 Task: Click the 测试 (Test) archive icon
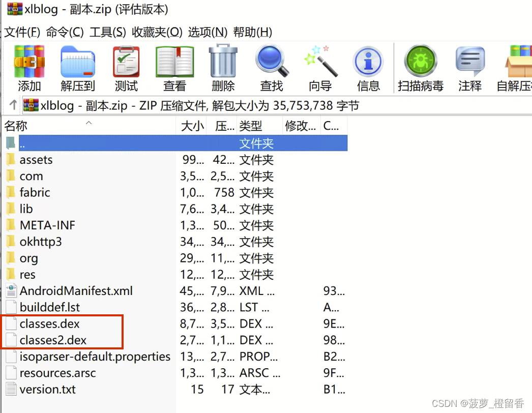point(126,62)
